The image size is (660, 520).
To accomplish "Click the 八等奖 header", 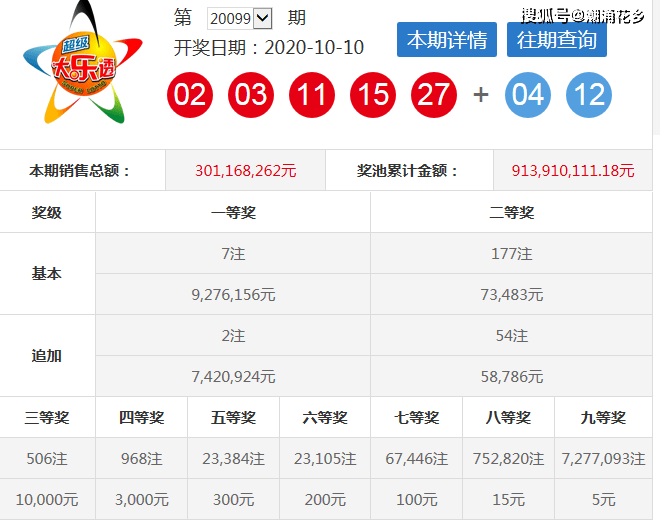I will [x=508, y=418].
